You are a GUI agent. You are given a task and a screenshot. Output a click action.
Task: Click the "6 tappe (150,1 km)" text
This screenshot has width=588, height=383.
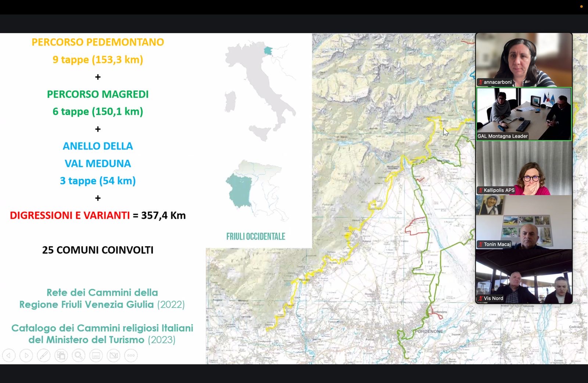[98, 111]
